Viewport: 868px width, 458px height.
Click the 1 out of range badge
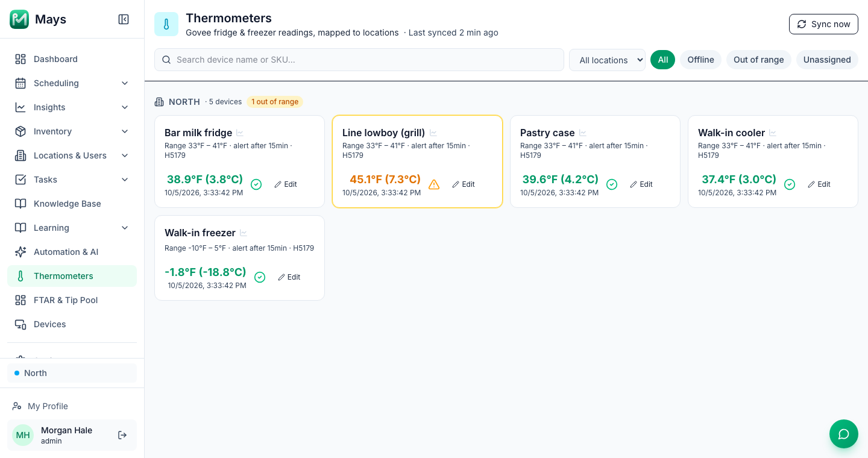click(x=275, y=102)
